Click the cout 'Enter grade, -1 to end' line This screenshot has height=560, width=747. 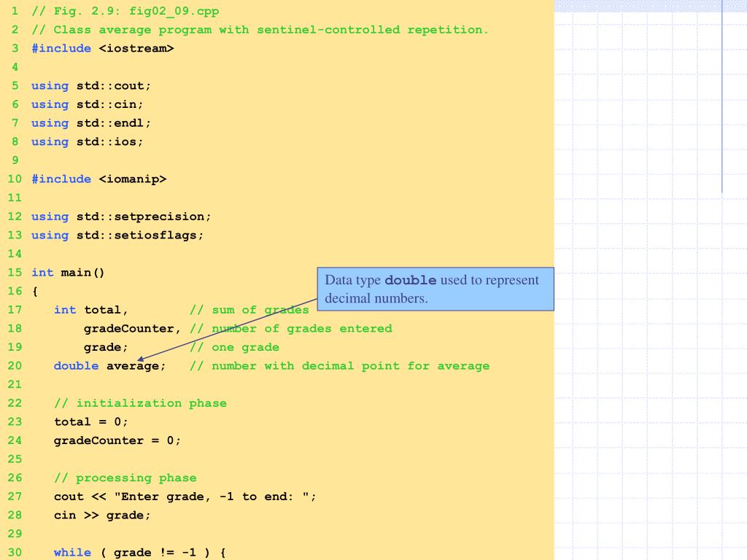[x=185, y=497]
